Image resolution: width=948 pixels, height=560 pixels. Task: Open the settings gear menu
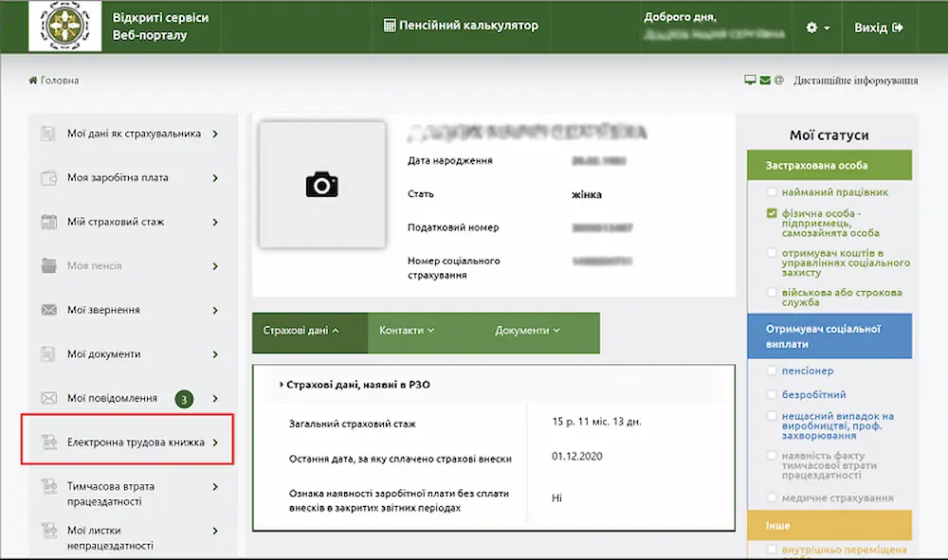tap(816, 27)
